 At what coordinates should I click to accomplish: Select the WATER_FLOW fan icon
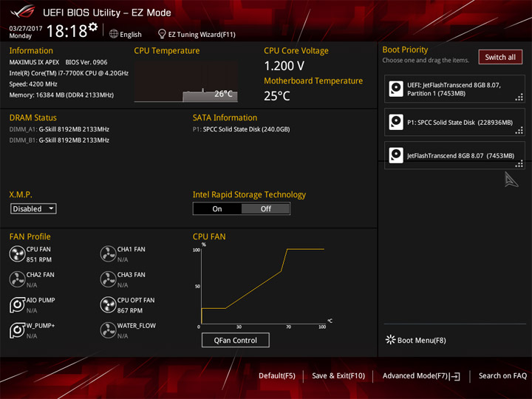108,330
